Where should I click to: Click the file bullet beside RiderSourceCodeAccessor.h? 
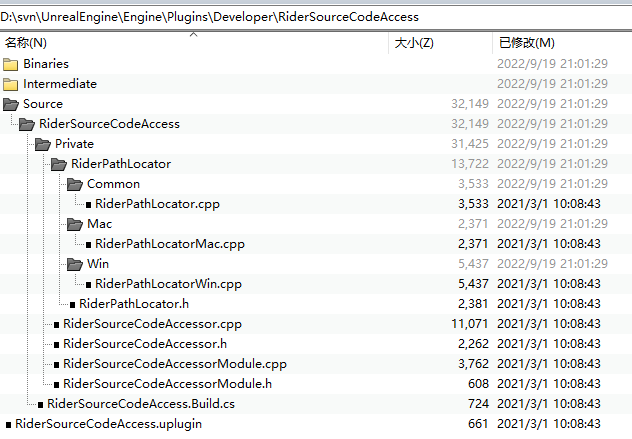click(x=56, y=345)
